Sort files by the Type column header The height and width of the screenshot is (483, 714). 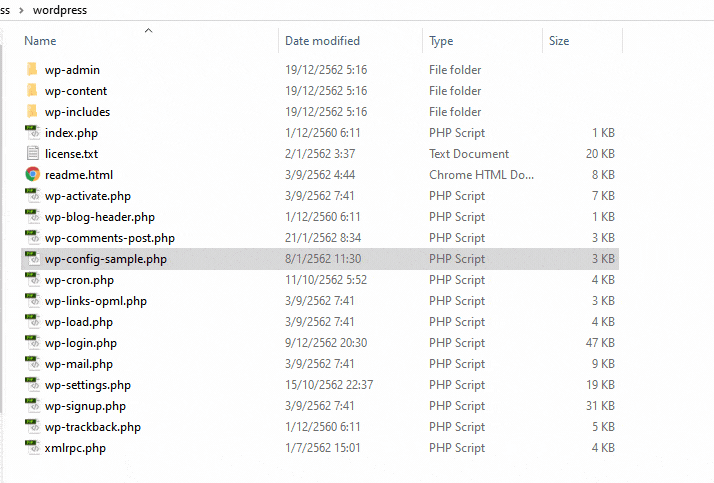coord(441,41)
